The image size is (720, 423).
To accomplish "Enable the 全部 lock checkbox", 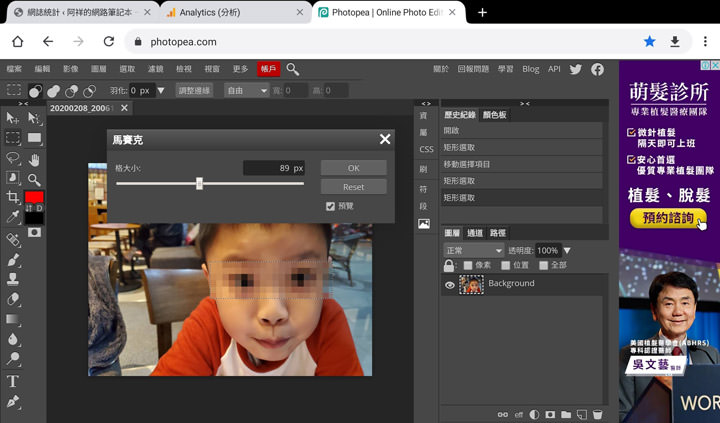I will point(543,266).
